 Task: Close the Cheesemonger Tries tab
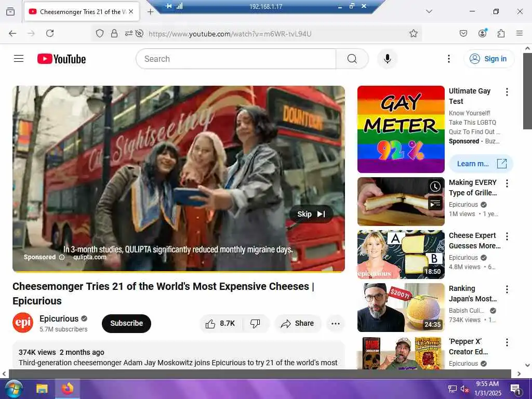(131, 11)
